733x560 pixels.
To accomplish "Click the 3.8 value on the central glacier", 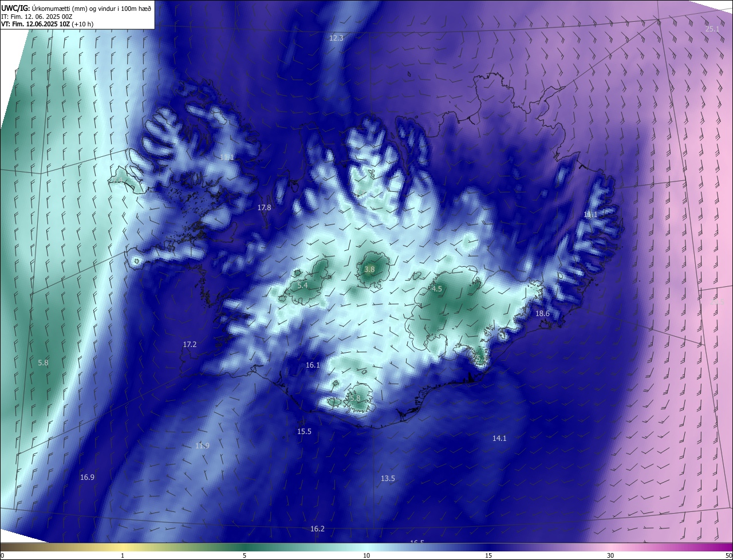I will coord(369,269).
